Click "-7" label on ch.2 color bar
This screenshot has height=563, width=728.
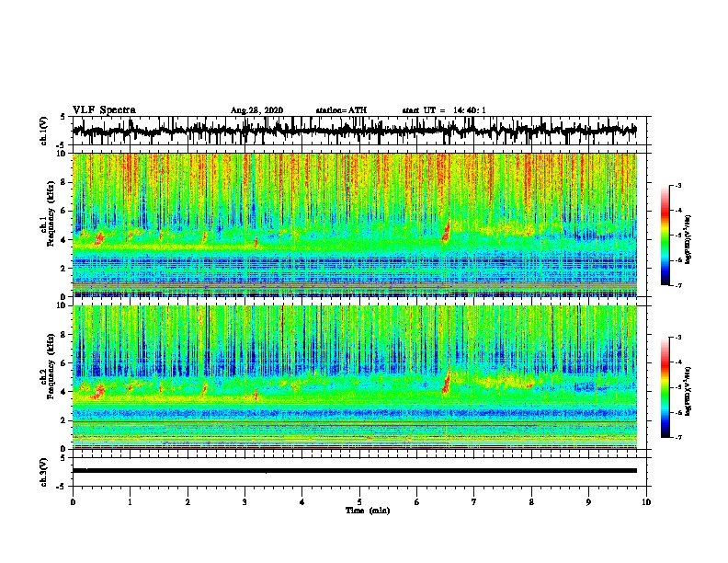pyautogui.click(x=677, y=437)
